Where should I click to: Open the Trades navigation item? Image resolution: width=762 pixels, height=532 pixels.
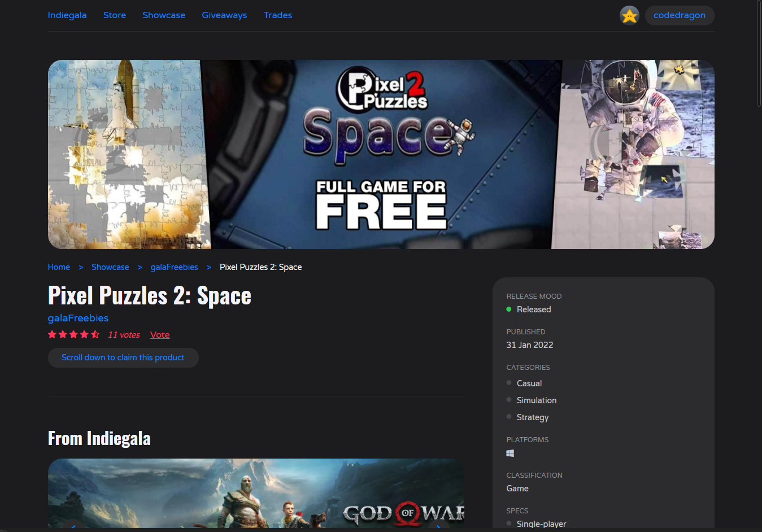[278, 15]
